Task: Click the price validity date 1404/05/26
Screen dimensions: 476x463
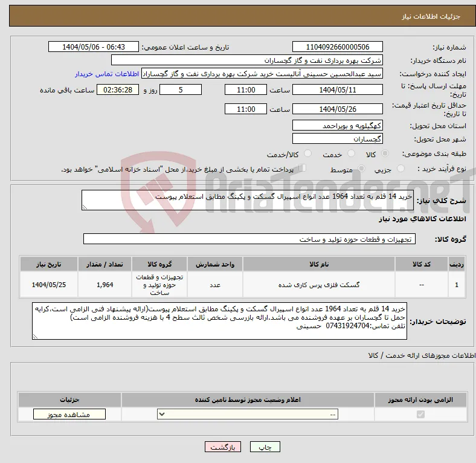Action: (338, 109)
